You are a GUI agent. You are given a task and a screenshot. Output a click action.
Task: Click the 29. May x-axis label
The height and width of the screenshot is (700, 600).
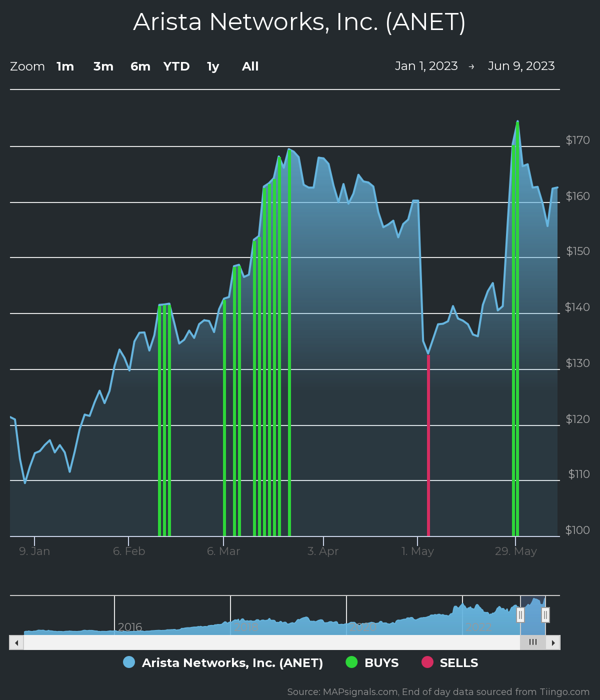[515, 551]
